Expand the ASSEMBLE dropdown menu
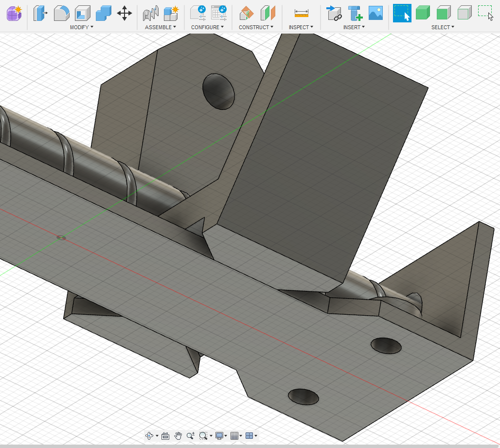The width and height of the screenshot is (500, 448). click(161, 27)
